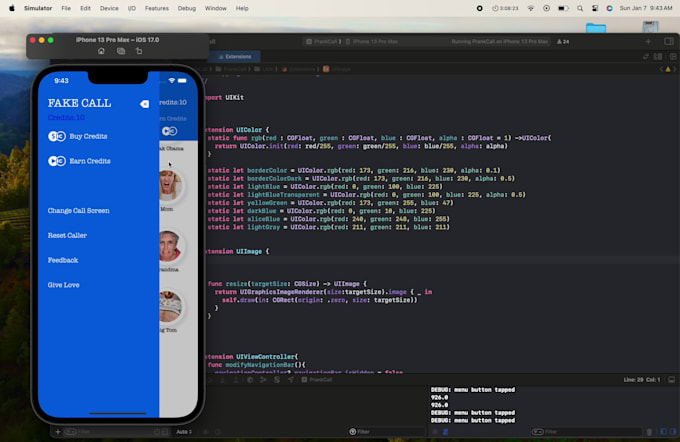Click Line 29 Col 1 status text
Image resolution: width=680 pixels, height=442 pixels.
click(x=642, y=380)
